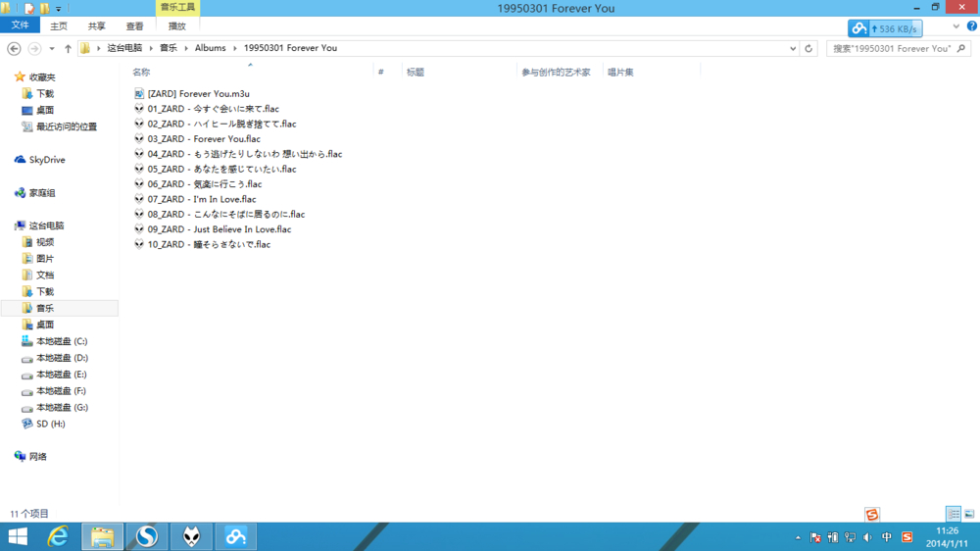Select the [ZARD] Forever You.m3u playlist file

[x=192, y=94]
